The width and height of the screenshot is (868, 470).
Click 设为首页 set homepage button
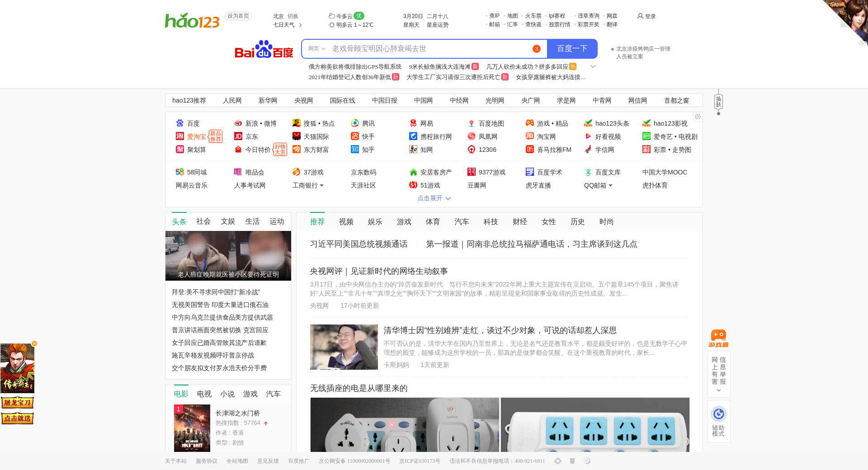238,16
